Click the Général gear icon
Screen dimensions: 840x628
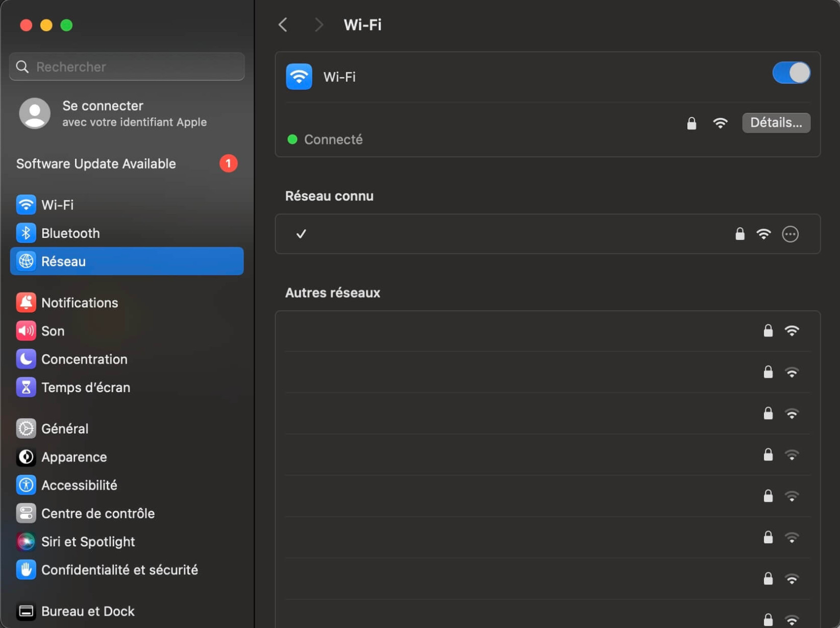click(26, 429)
